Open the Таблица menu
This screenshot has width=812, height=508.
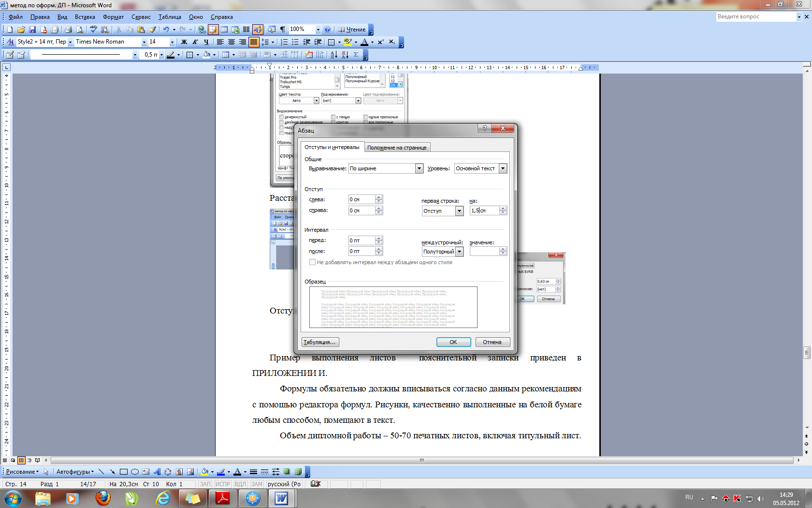pos(170,17)
